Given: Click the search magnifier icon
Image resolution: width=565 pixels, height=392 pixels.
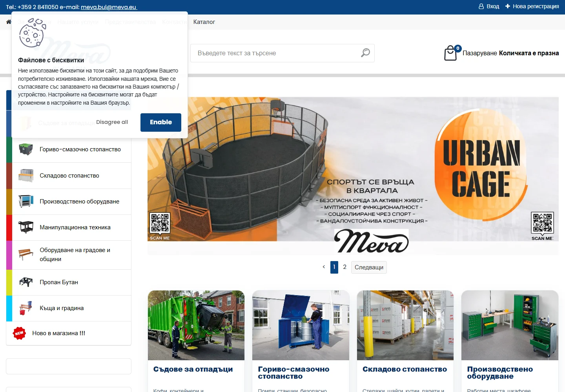Looking at the screenshot, I should pyautogui.click(x=365, y=53).
